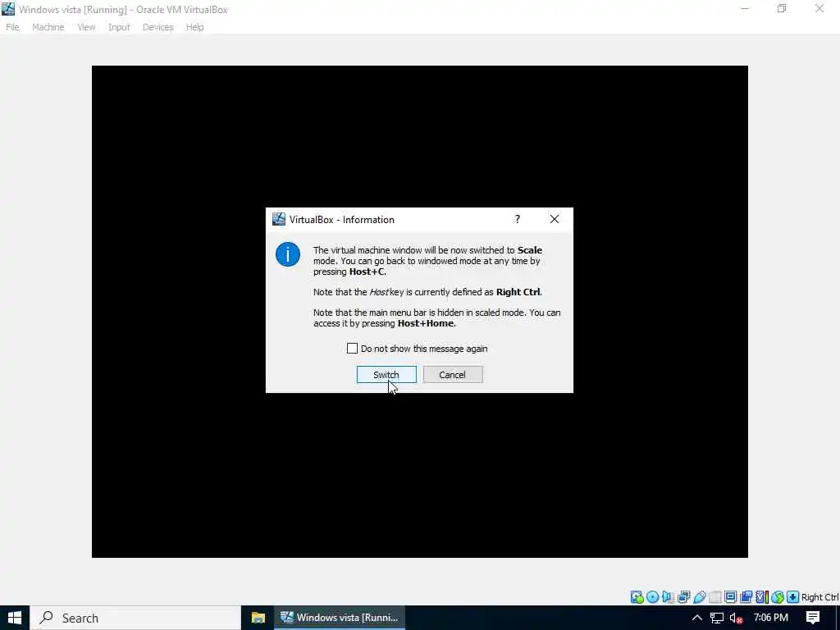Click the mouse integration status icon

click(x=778, y=597)
